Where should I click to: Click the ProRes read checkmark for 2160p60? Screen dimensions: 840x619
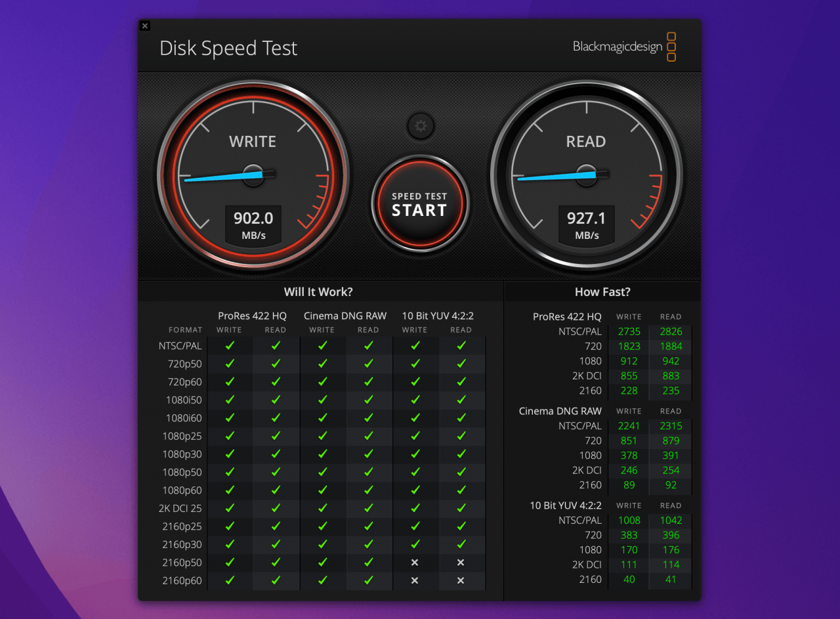point(276,580)
